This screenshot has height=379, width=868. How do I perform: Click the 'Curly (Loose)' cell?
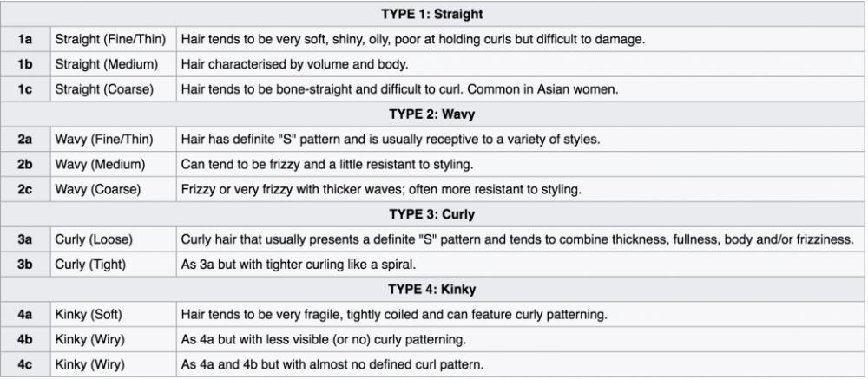[x=93, y=239]
